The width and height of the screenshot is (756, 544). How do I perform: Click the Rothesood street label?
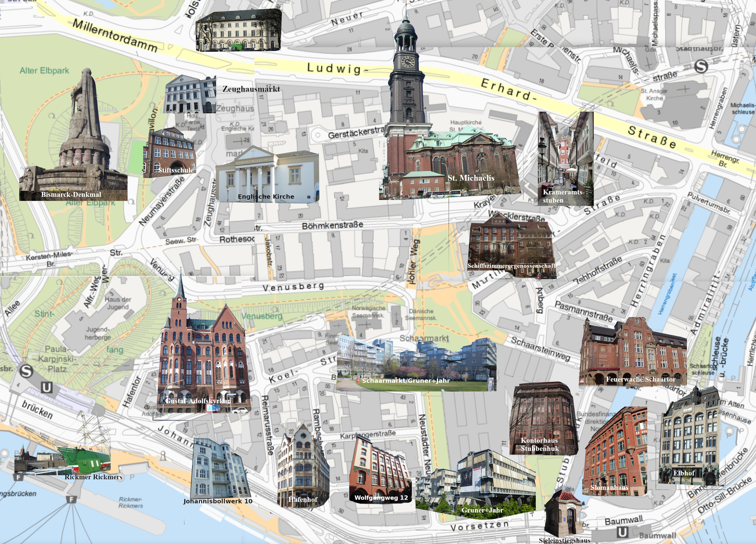(x=237, y=239)
